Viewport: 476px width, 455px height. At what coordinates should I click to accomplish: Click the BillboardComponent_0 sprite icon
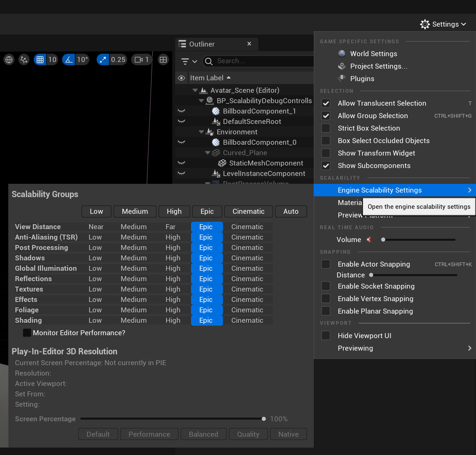[216, 142]
